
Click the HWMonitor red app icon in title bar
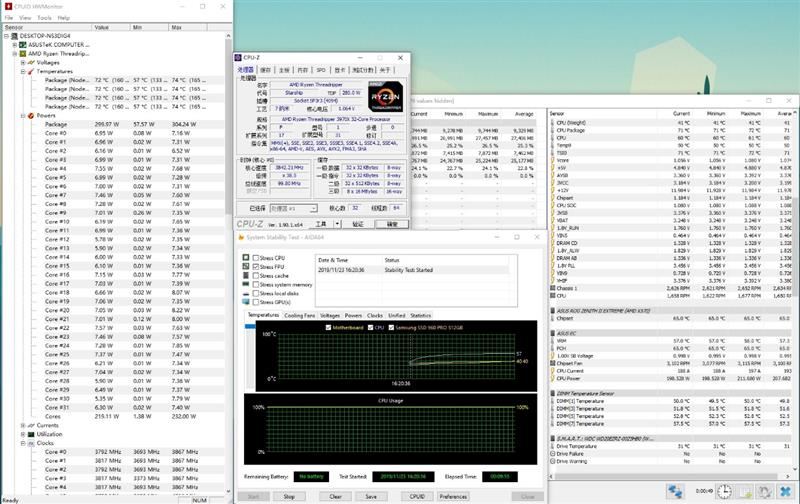8,6
